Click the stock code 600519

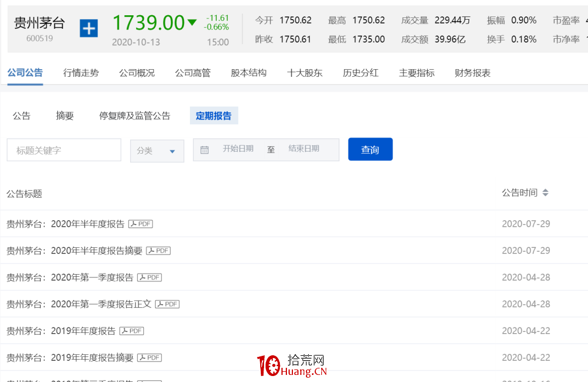coord(39,38)
